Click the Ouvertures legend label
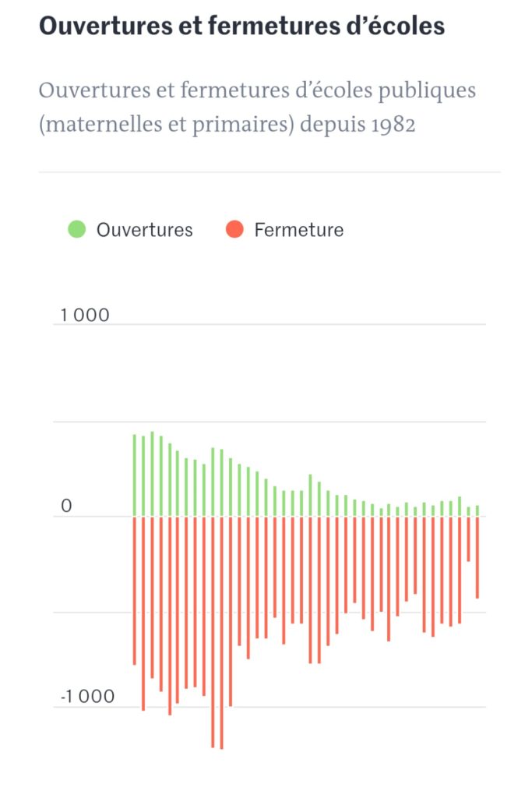Image resolution: width=532 pixels, height=798 pixels. [x=144, y=230]
